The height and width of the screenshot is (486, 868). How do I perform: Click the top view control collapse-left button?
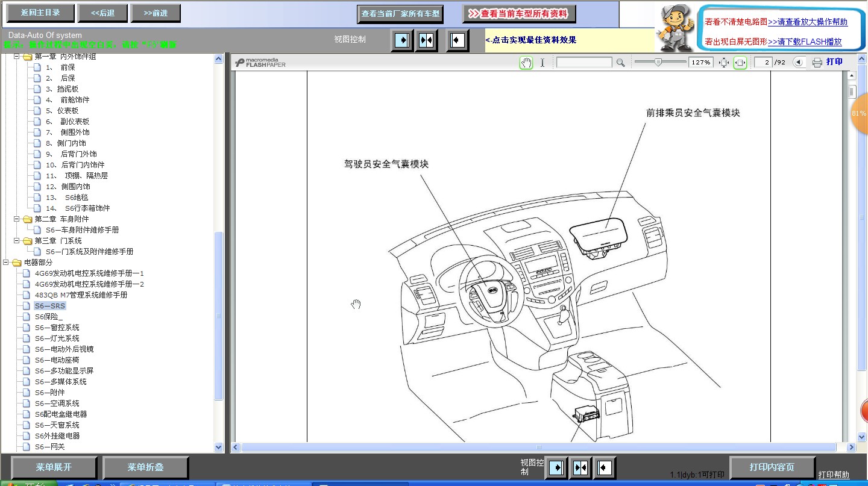point(458,40)
